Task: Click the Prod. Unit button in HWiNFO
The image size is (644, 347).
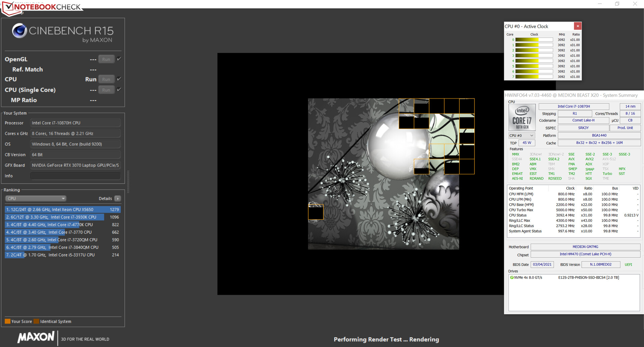Action: point(625,128)
